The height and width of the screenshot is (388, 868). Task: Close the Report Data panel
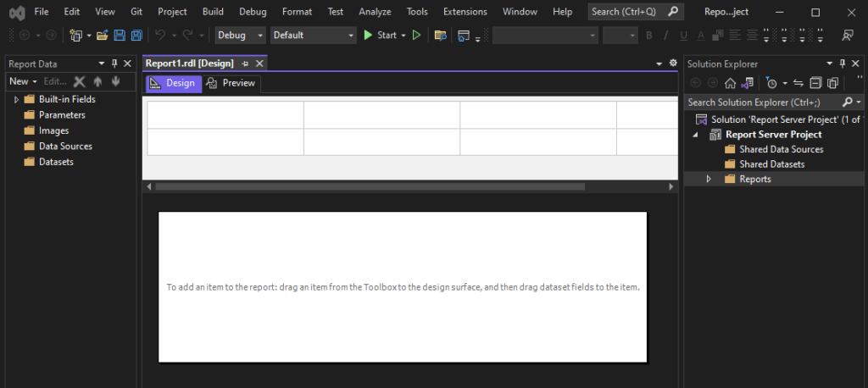tap(127, 64)
